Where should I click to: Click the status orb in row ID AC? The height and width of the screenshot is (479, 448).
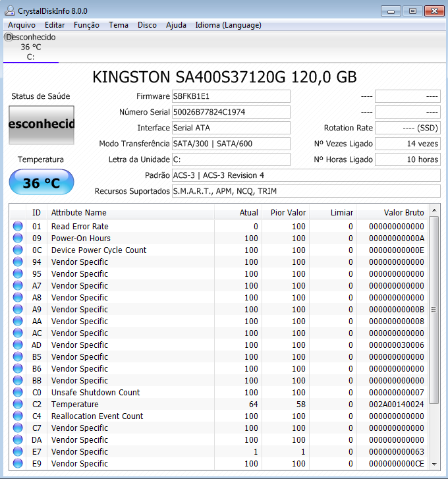[x=18, y=333]
